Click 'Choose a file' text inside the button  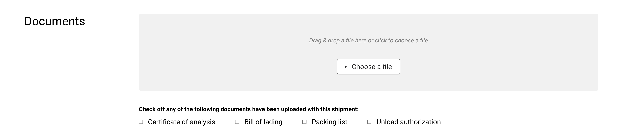pyautogui.click(x=372, y=67)
